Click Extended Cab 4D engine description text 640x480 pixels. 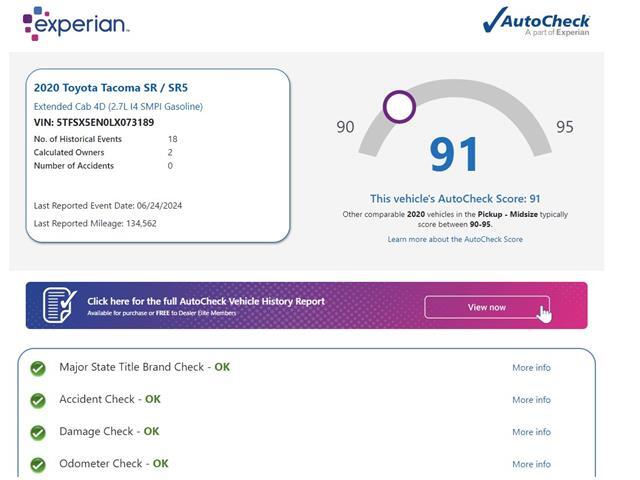(118, 107)
